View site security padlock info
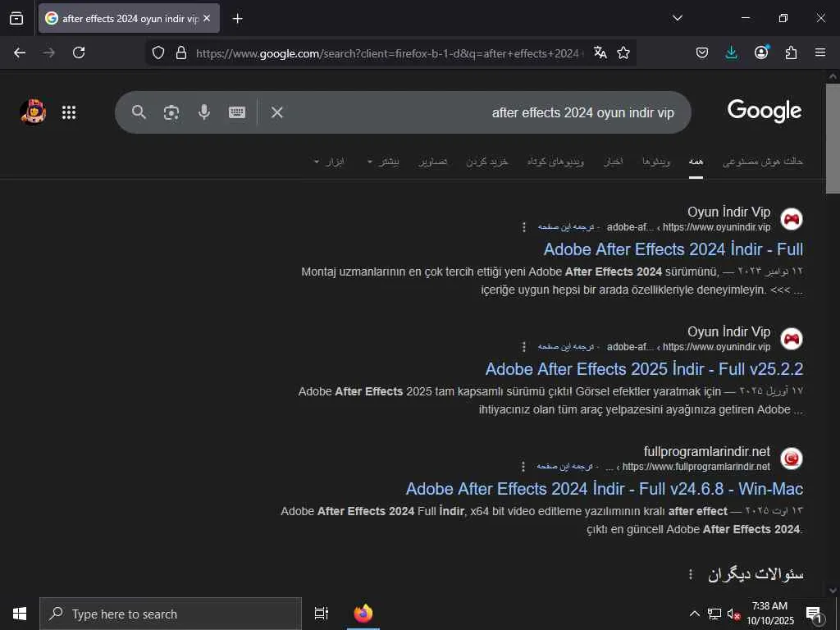840x630 pixels. pos(181,52)
